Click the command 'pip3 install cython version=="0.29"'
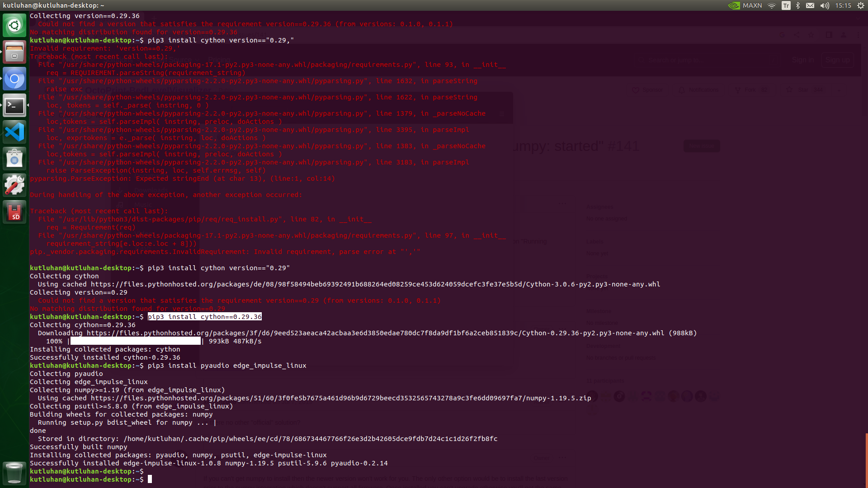The height and width of the screenshot is (488, 868). click(219, 268)
